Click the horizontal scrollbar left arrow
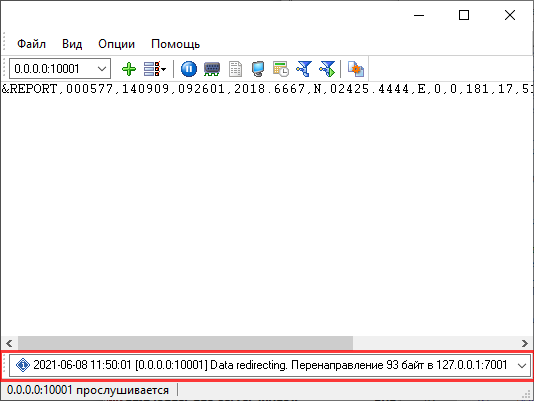534x401 pixels. point(9,343)
